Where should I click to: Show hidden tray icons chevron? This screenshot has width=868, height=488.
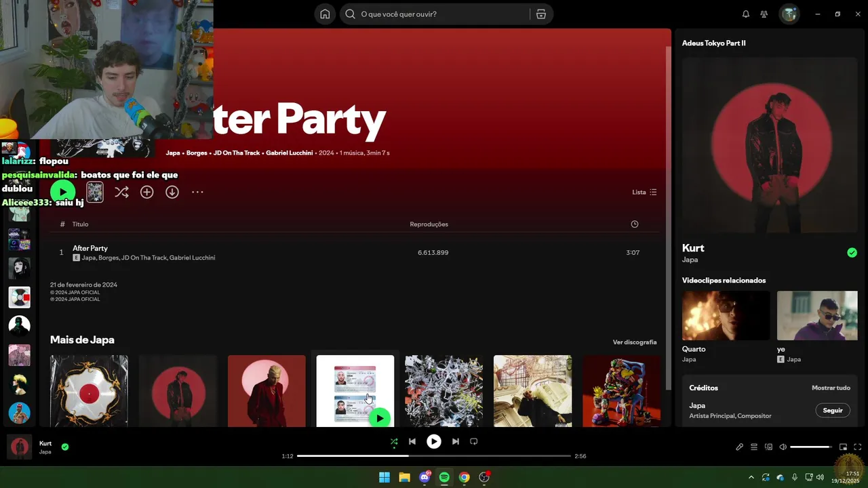click(x=751, y=477)
